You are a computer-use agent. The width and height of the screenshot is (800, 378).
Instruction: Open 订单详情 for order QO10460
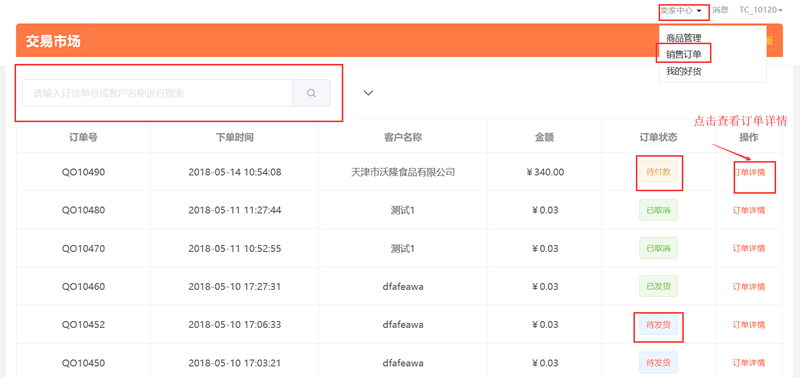[x=749, y=287]
